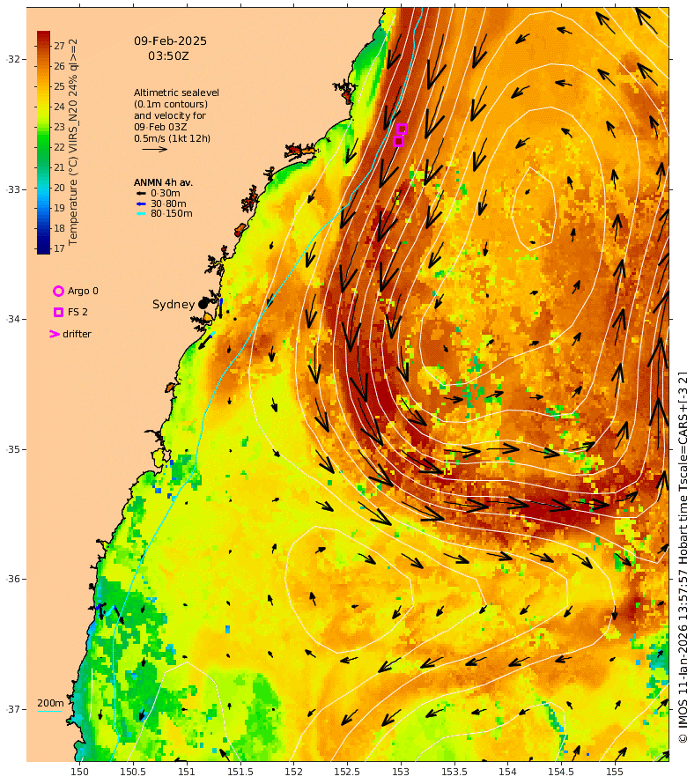
Task: Click the '0.5m/s (1kt 12h)' scale text
Action: click(x=172, y=138)
